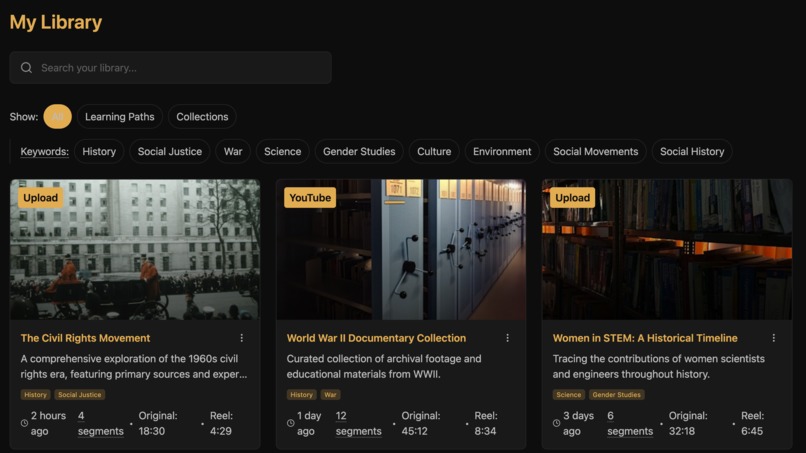Image resolution: width=806 pixels, height=453 pixels.
Task: Filter by Environment keyword chip
Action: click(x=502, y=152)
